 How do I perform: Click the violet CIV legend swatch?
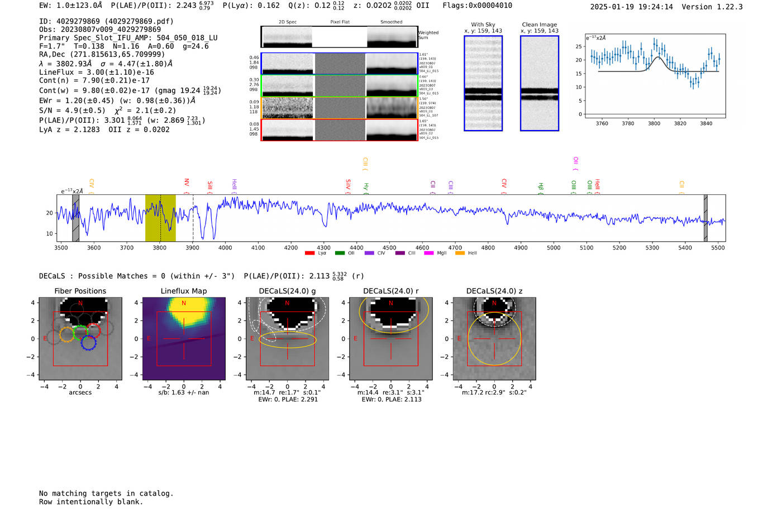[x=369, y=253]
